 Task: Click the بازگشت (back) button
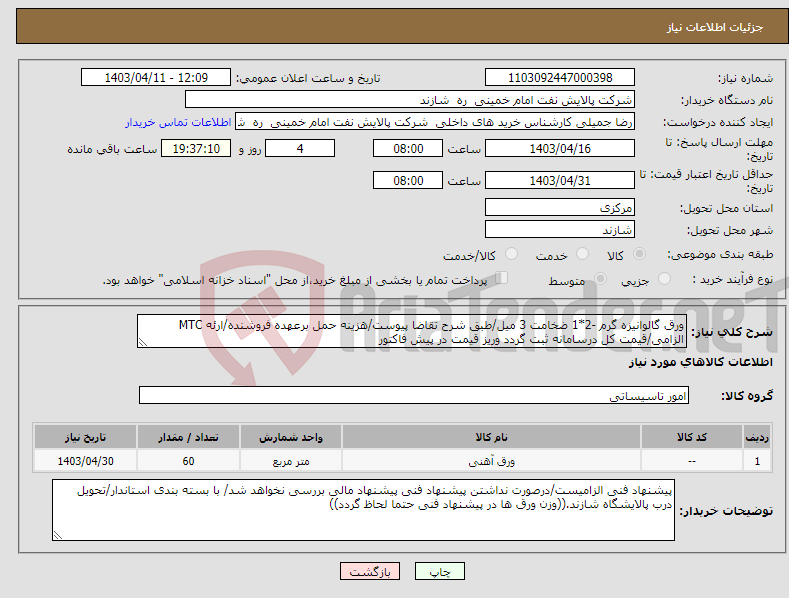pos(370,571)
